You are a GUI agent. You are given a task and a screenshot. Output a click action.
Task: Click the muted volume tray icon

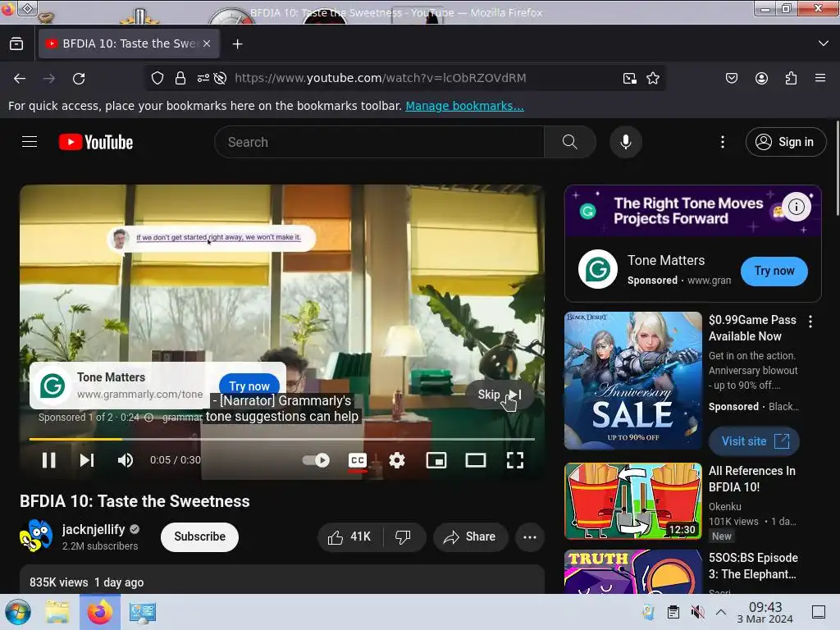[697, 612]
